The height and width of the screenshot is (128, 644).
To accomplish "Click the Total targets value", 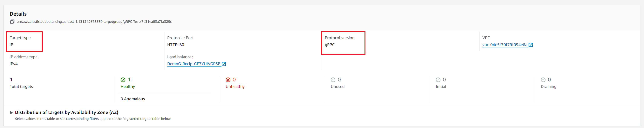I will click(x=11, y=79).
